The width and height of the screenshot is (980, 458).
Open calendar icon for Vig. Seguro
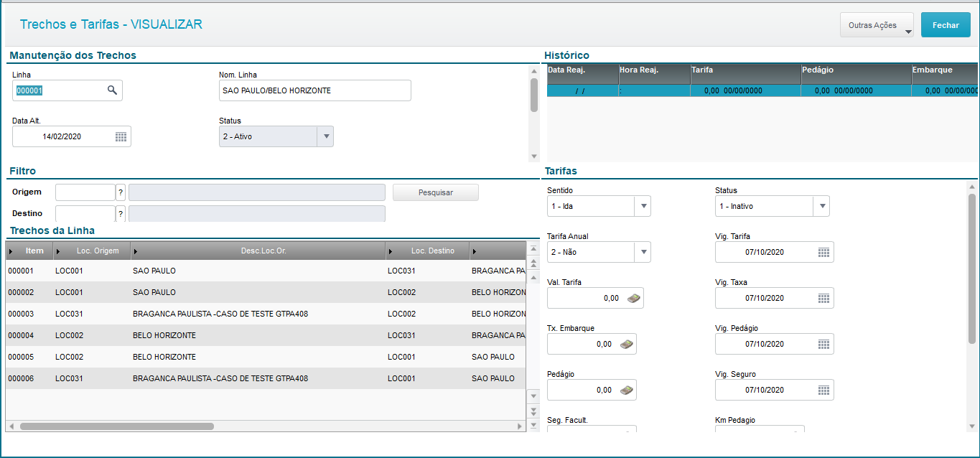823,390
